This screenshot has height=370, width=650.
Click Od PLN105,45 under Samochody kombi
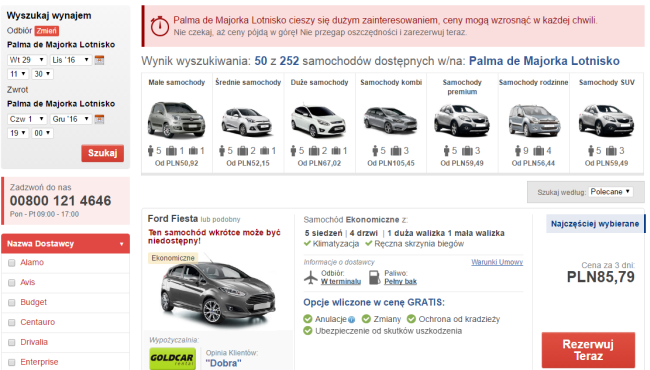(391, 163)
